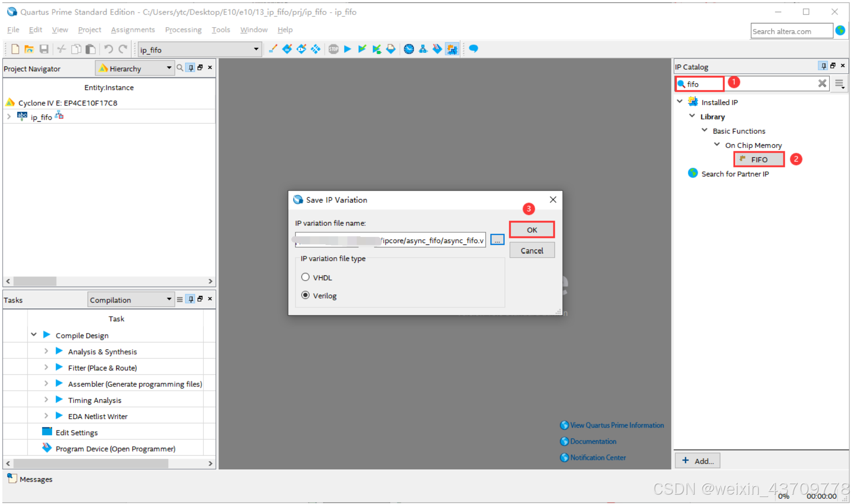852x504 pixels.
Task: Clear the IP Catalog search with X
Action: 822,83
